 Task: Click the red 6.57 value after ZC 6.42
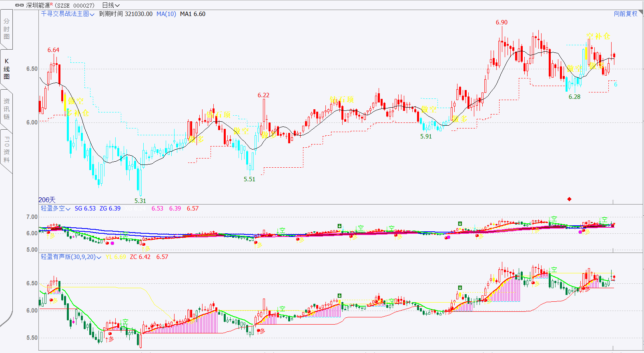click(x=162, y=257)
